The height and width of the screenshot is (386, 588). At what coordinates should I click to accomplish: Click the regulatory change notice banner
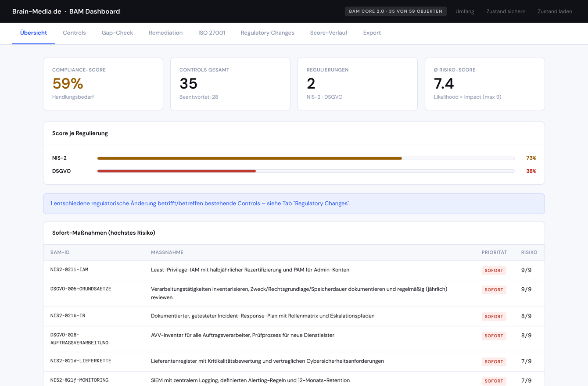point(294,204)
